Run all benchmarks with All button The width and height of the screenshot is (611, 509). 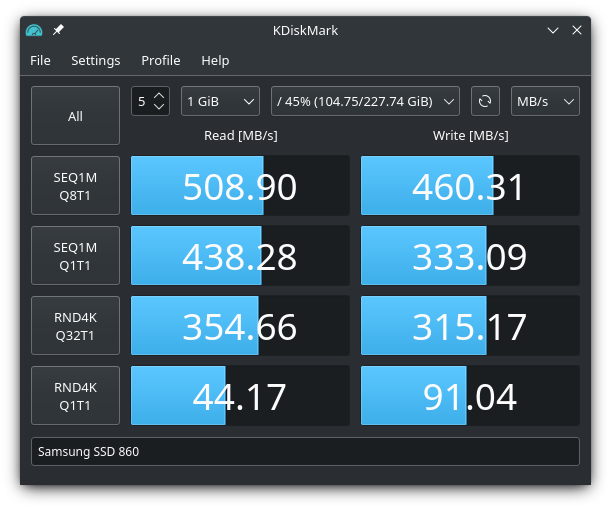(75, 116)
